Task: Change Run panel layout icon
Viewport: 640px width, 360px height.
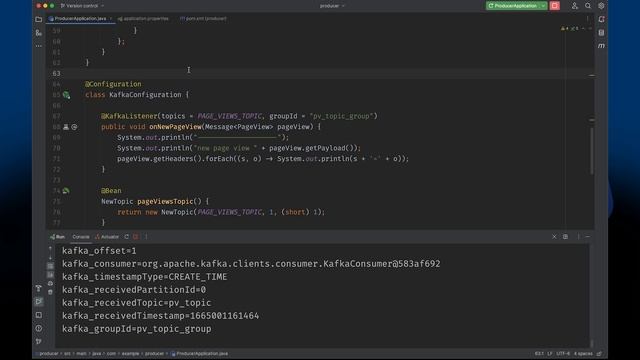Action: click(x=565, y=237)
